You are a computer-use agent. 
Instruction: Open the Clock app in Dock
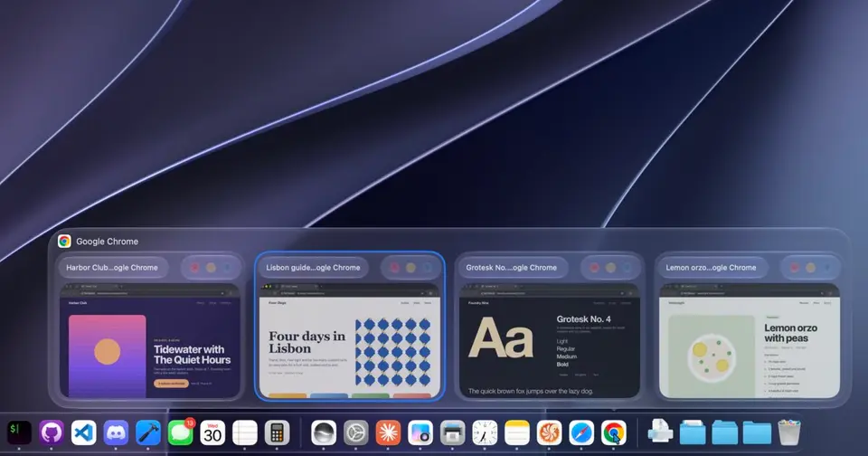485,432
